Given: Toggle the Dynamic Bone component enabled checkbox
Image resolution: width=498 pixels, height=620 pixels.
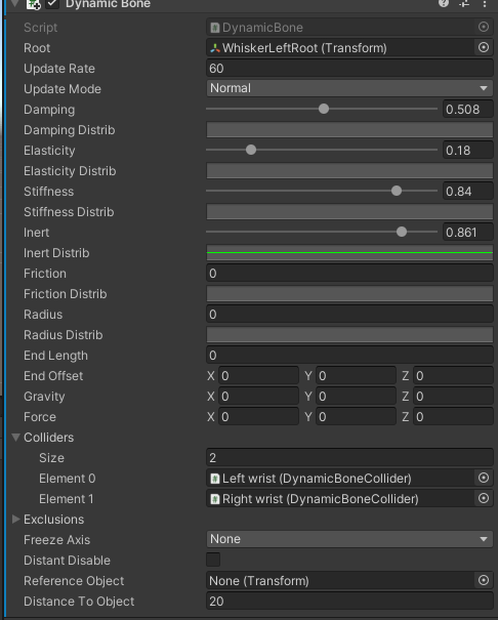Looking at the screenshot, I should [x=53, y=4].
